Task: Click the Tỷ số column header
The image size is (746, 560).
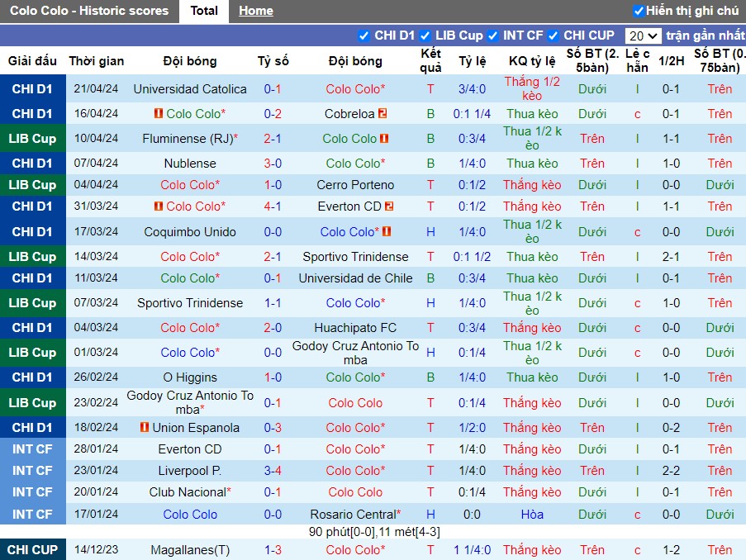Action: point(273,61)
